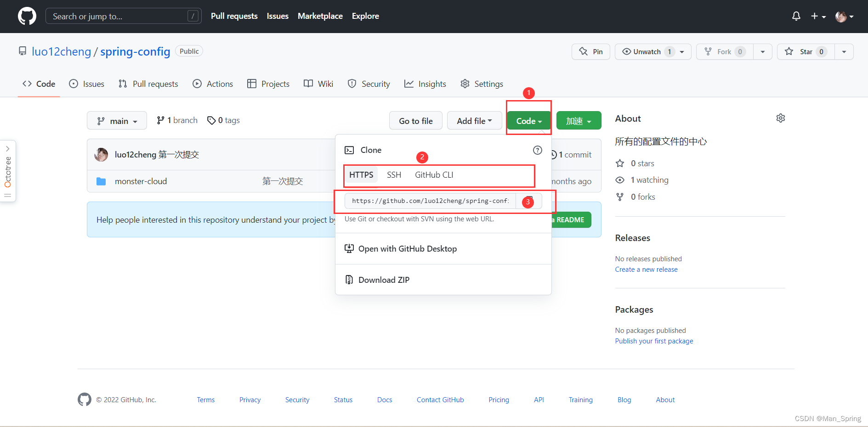Select the HTTPS clone tab
Image resolution: width=868 pixels, height=427 pixels.
(x=361, y=175)
